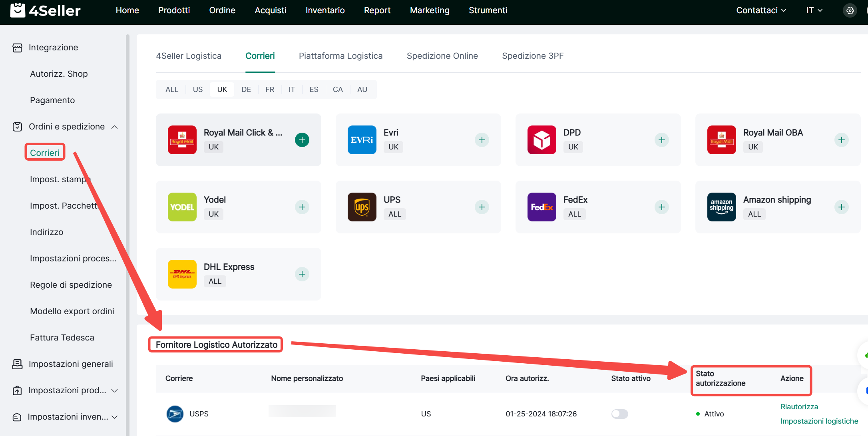Select the DE country filter

pos(246,90)
